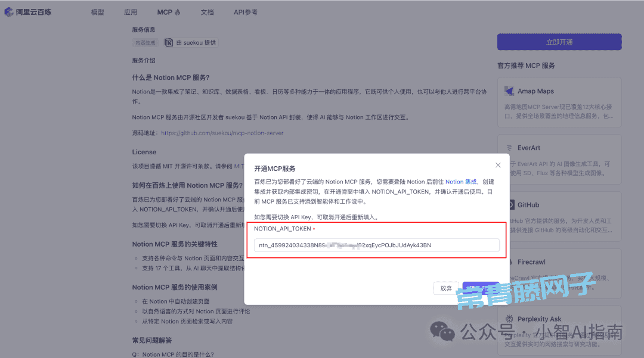Click the 开通MCP服务 dialog title
Viewport: 644px width, 358px height.
click(275, 169)
